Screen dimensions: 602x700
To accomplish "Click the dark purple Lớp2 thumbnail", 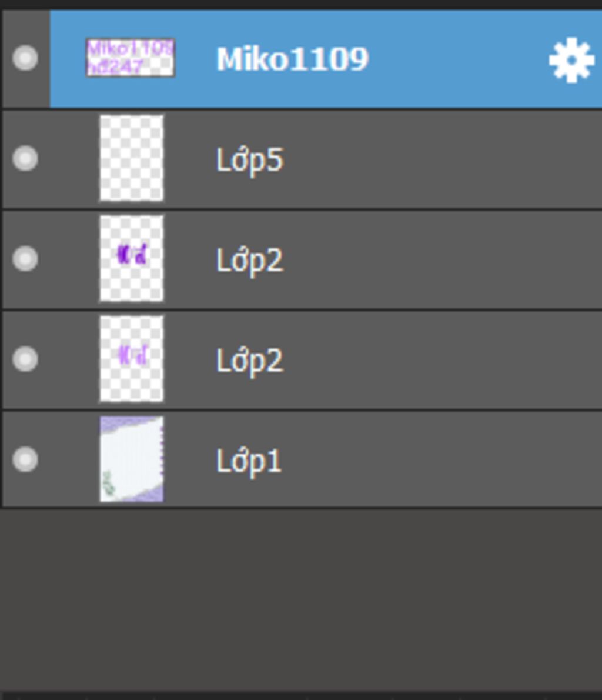I will 132,258.
